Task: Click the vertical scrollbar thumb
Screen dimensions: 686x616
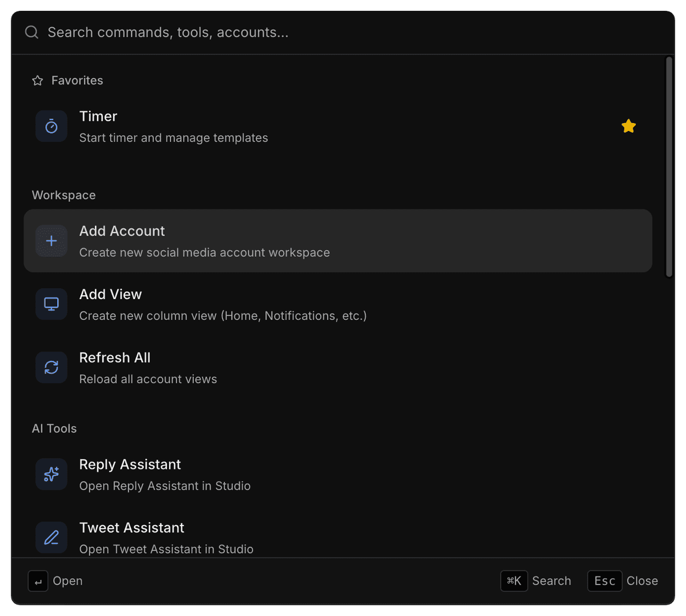Action: (x=669, y=167)
